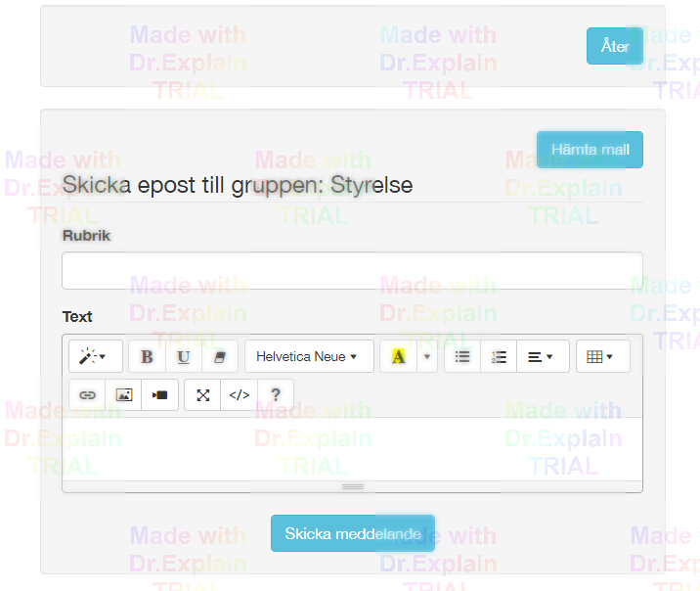Insert an ordered numbered list
Viewport: 700px width, 591px height.
tap(499, 356)
